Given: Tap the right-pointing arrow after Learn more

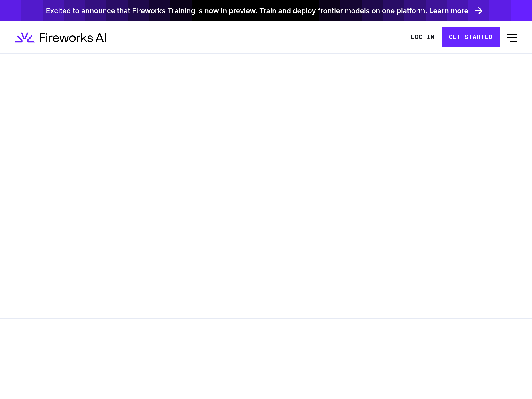Looking at the screenshot, I should click(479, 11).
